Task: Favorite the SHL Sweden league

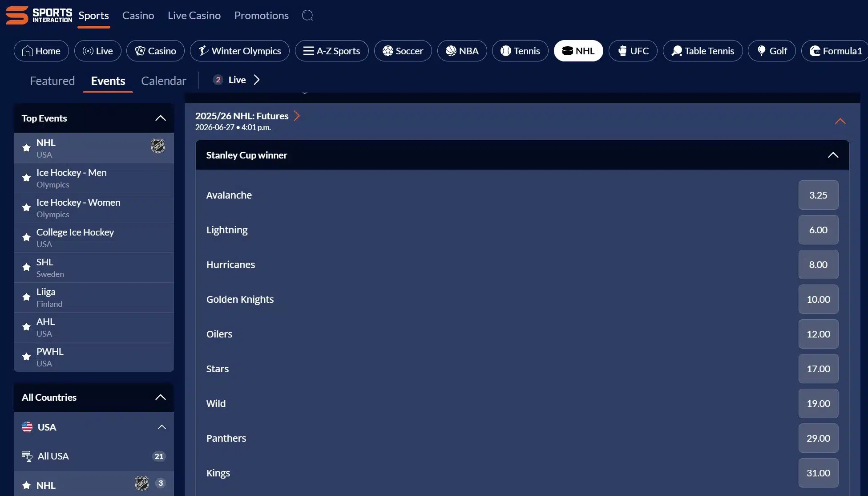Action: (26, 267)
